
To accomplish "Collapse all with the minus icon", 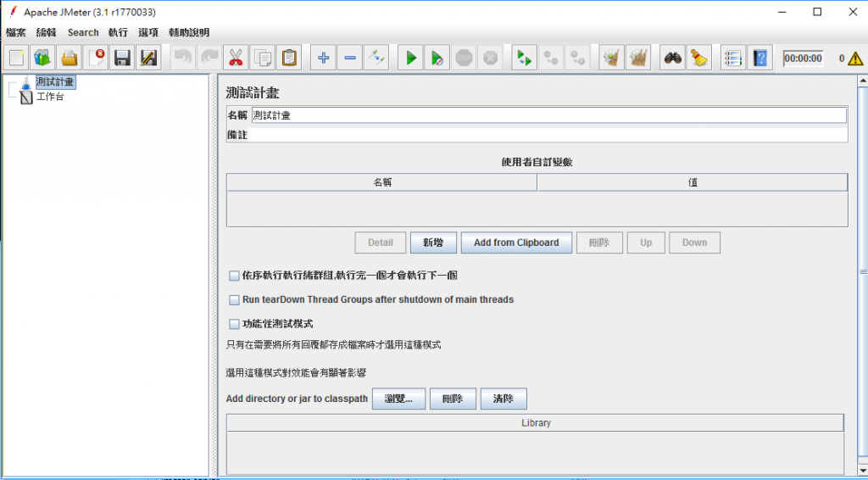I will click(350, 58).
